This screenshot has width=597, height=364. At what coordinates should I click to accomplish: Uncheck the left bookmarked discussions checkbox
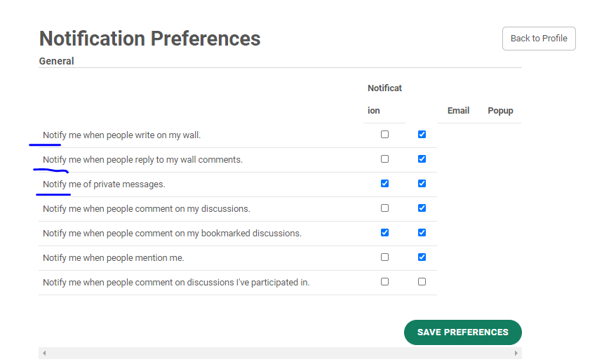tap(384, 233)
